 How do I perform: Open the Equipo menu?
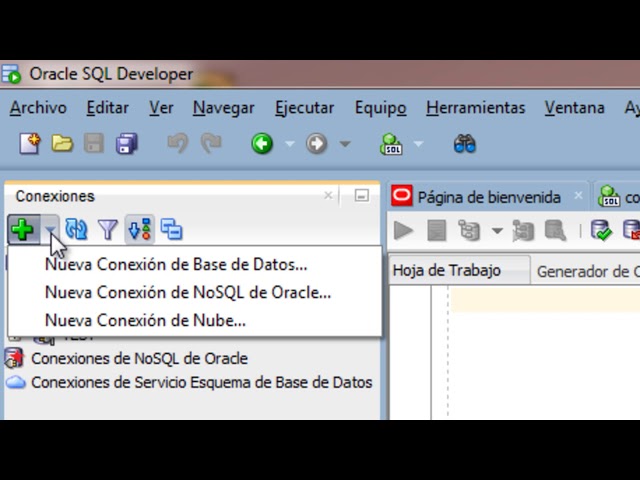click(380, 108)
